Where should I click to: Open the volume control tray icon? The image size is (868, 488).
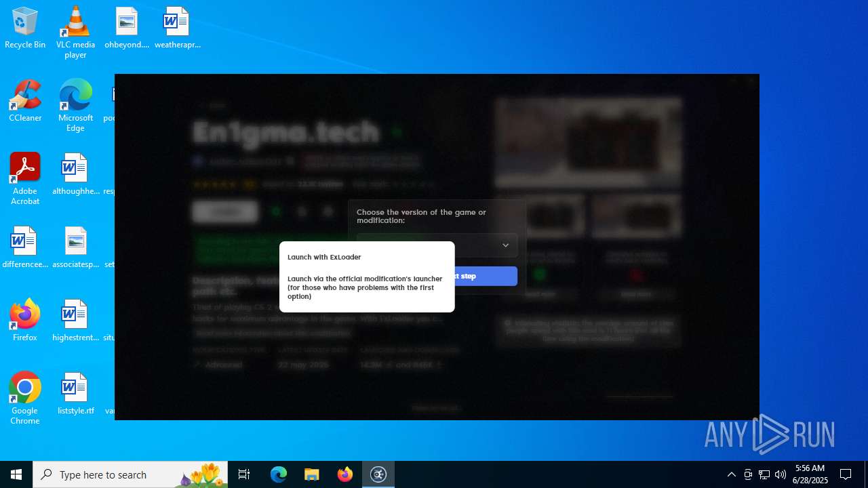coord(781,474)
